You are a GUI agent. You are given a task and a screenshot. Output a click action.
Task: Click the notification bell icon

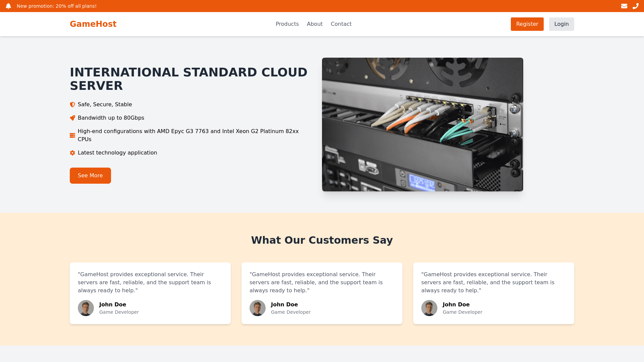click(x=8, y=6)
